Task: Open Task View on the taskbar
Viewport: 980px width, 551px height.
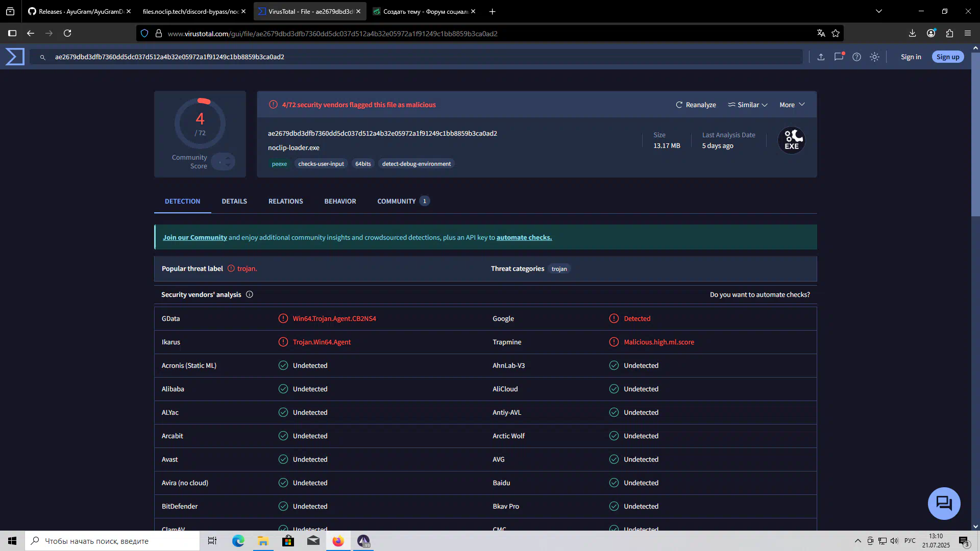Action: (212, 541)
